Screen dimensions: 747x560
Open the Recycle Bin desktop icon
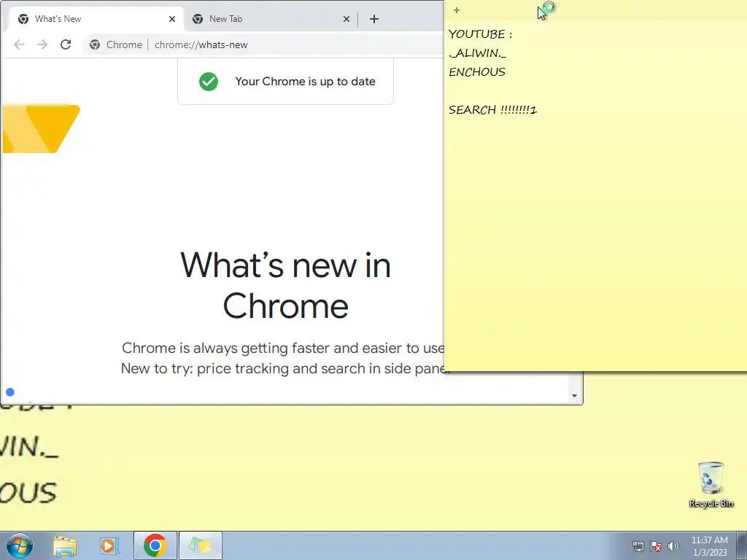[711, 485]
